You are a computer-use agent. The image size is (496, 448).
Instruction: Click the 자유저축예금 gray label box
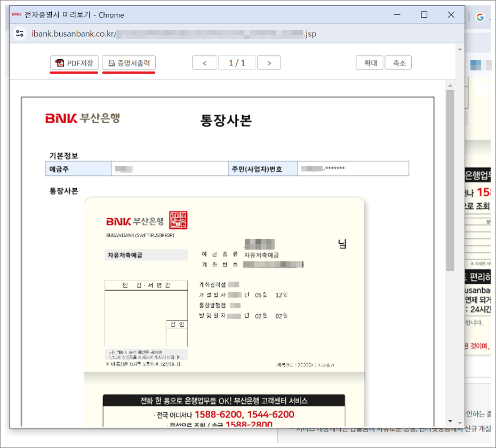(146, 255)
